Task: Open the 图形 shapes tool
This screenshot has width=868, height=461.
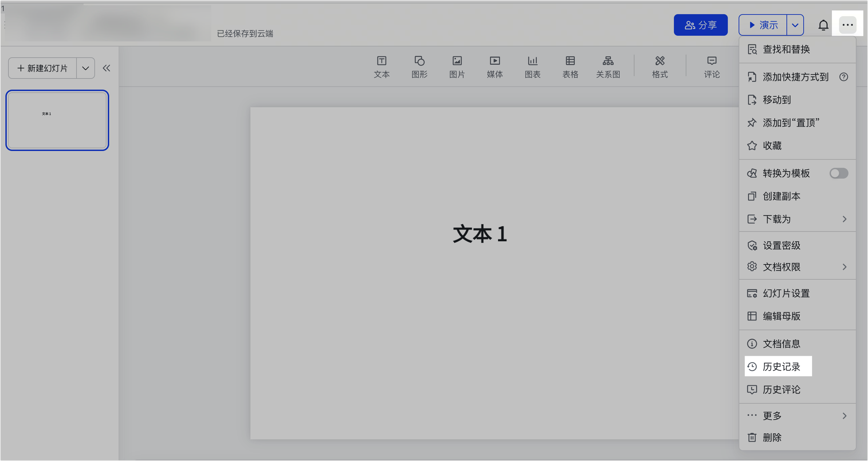Action: coord(419,67)
